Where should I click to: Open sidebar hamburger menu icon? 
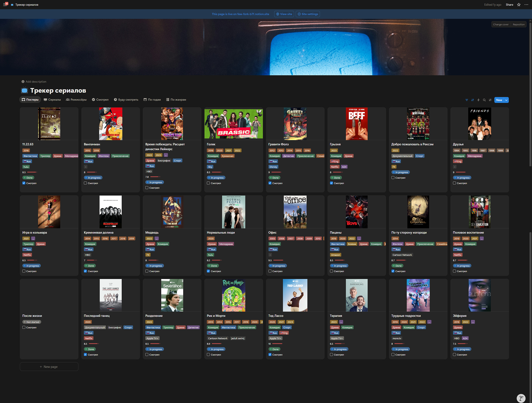pos(5,4)
